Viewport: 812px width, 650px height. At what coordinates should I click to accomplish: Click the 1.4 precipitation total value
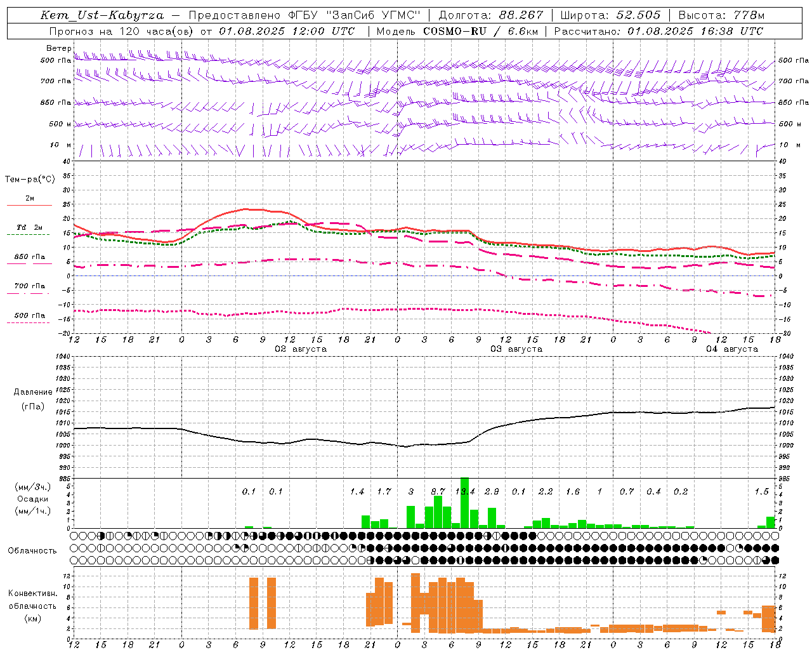(357, 492)
